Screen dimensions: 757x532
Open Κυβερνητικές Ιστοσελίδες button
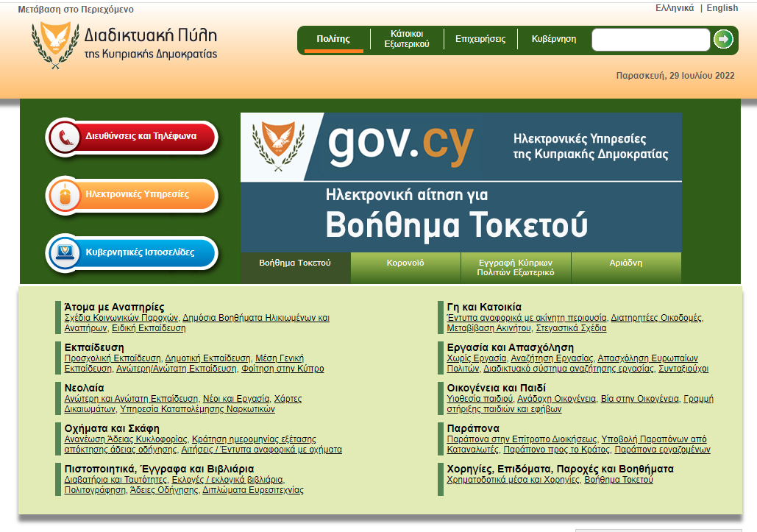132,252
